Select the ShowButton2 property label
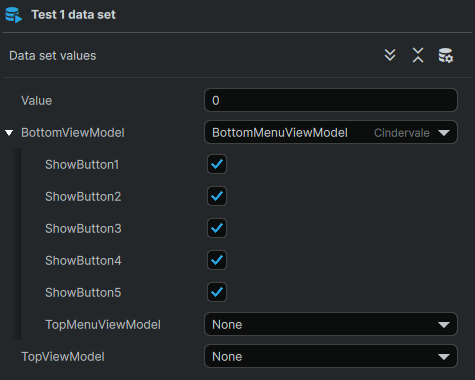The image size is (475, 380). point(83,197)
